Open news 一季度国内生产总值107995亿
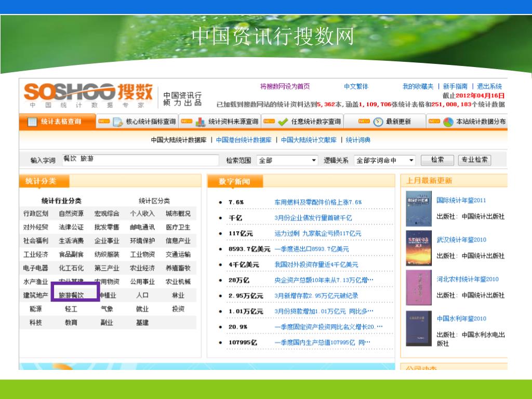 coord(322,343)
